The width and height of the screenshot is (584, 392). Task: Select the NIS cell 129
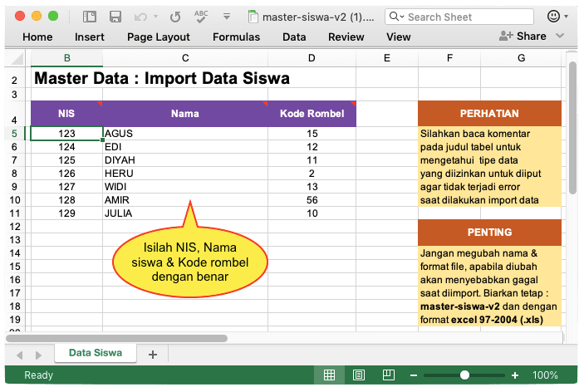(66, 213)
